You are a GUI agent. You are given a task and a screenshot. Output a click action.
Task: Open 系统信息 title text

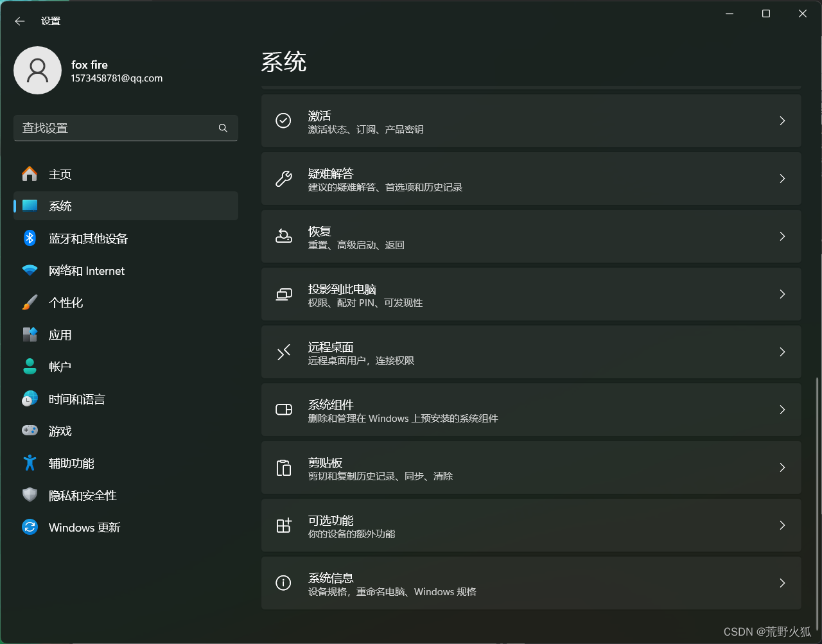(331, 578)
